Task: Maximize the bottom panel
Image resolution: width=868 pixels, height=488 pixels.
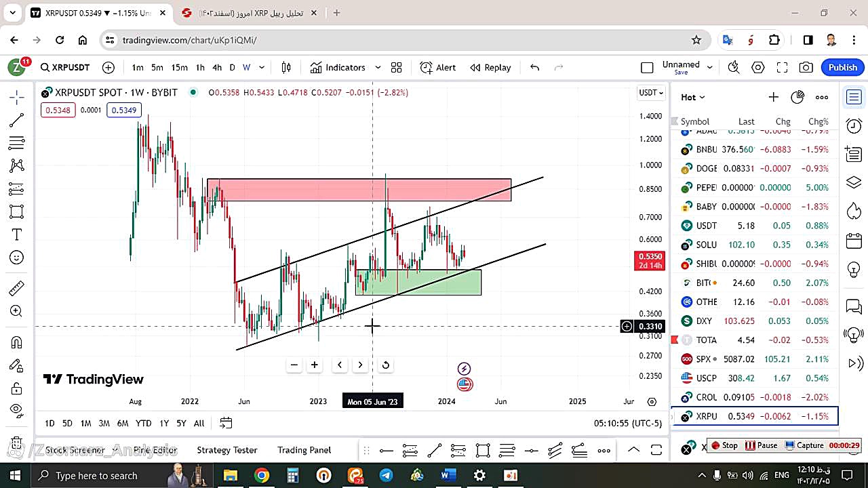Action: point(656,450)
